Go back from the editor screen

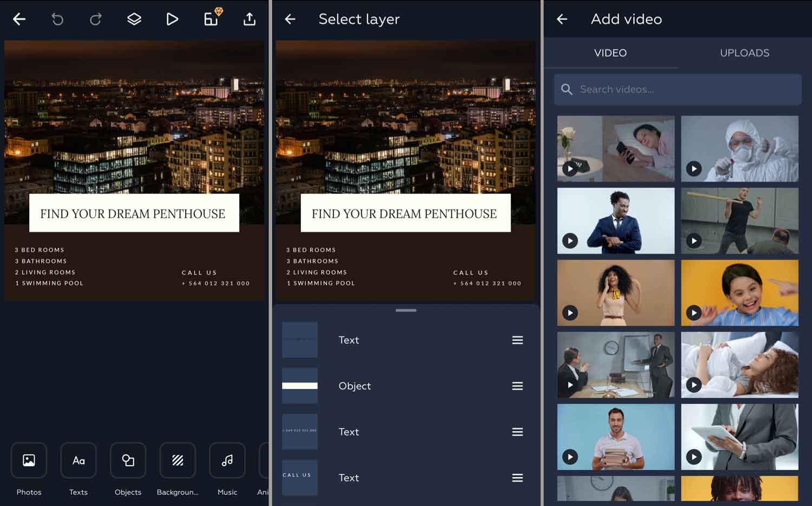pos(19,20)
